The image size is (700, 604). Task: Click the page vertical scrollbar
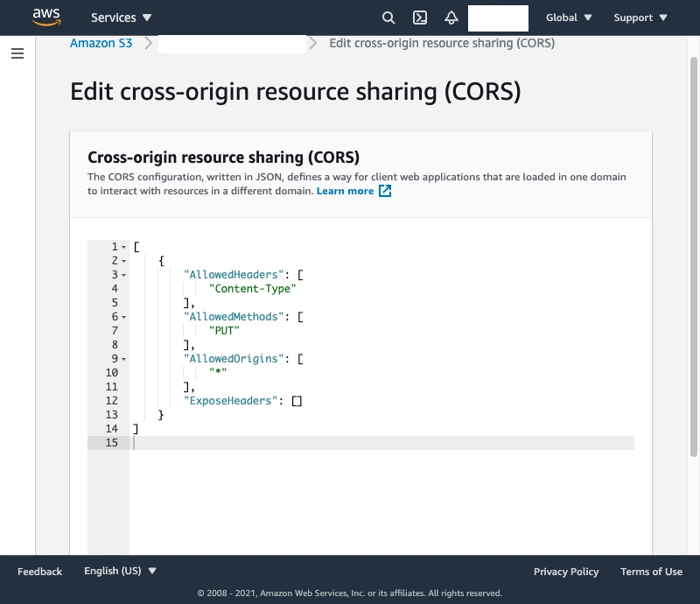click(x=693, y=256)
